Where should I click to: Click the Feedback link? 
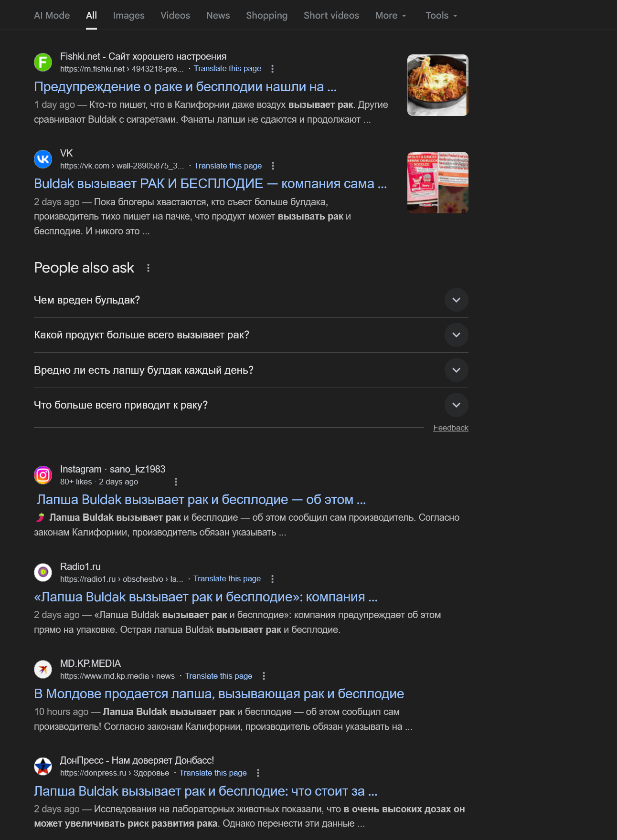[451, 428]
